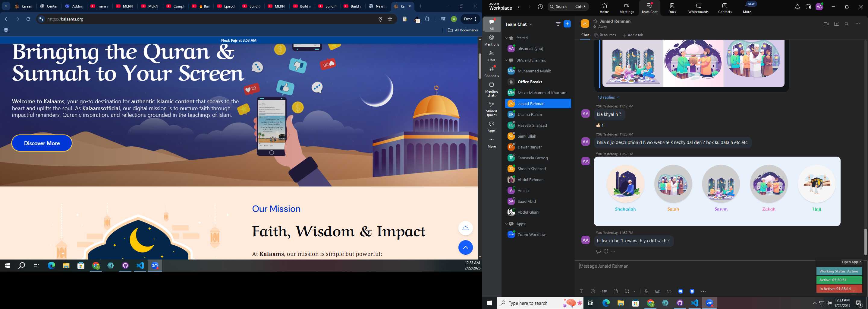868x309 pixels.
Task: Record an audio message with the microphone icon
Action: [x=646, y=291]
